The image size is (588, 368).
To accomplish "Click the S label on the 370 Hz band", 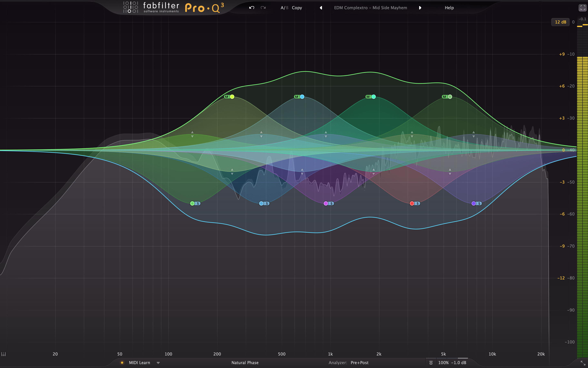I will pyautogui.click(x=267, y=203).
